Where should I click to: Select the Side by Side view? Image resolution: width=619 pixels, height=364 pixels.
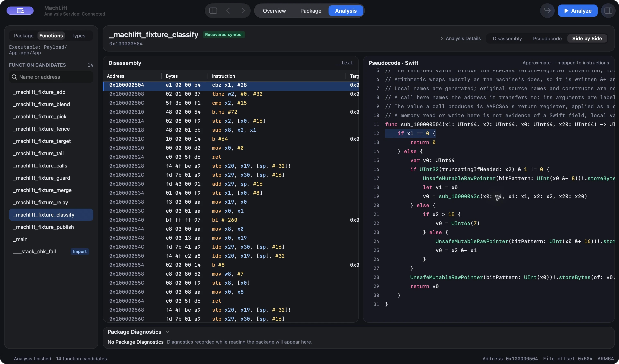coord(587,38)
